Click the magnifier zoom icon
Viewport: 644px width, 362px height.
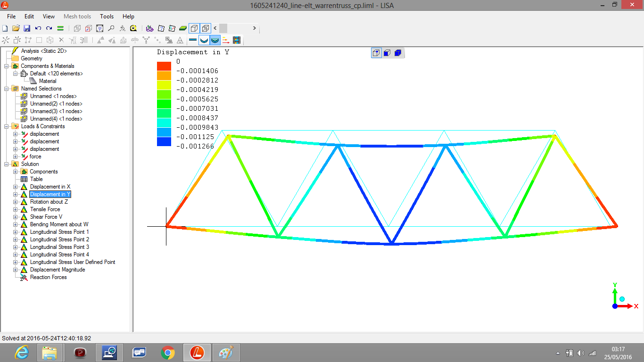[x=111, y=28]
